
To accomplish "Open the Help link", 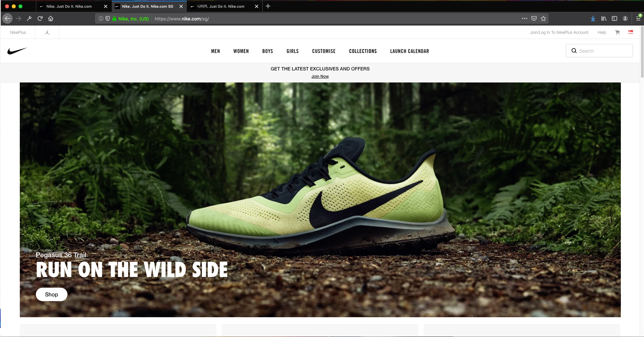I will click(x=602, y=33).
